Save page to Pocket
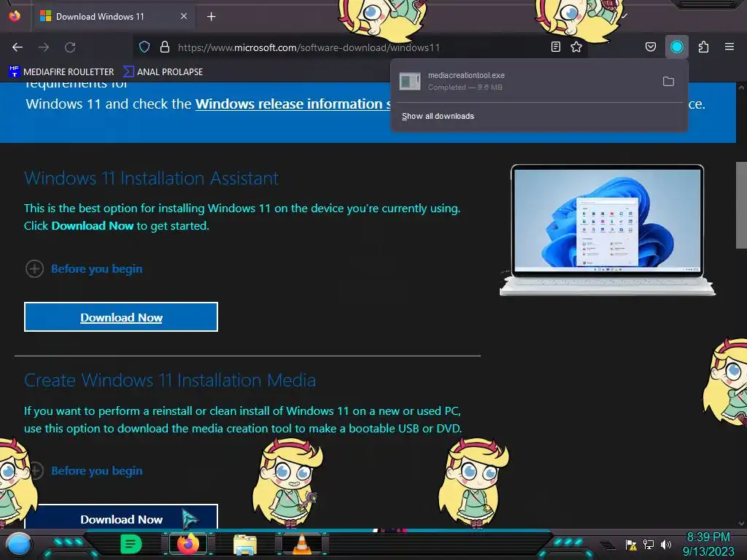 pyautogui.click(x=650, y=47)
